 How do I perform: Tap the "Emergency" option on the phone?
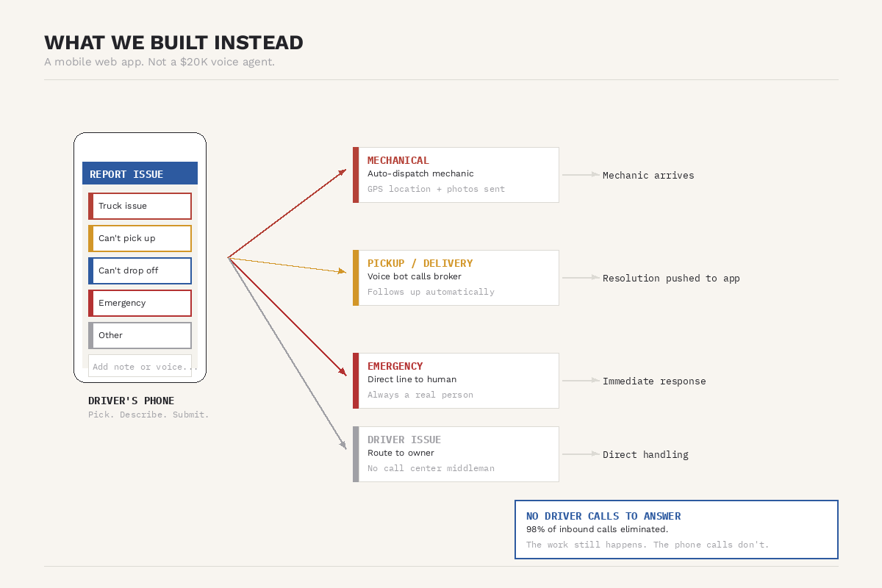pyautogui.click(x=140, y=303)
